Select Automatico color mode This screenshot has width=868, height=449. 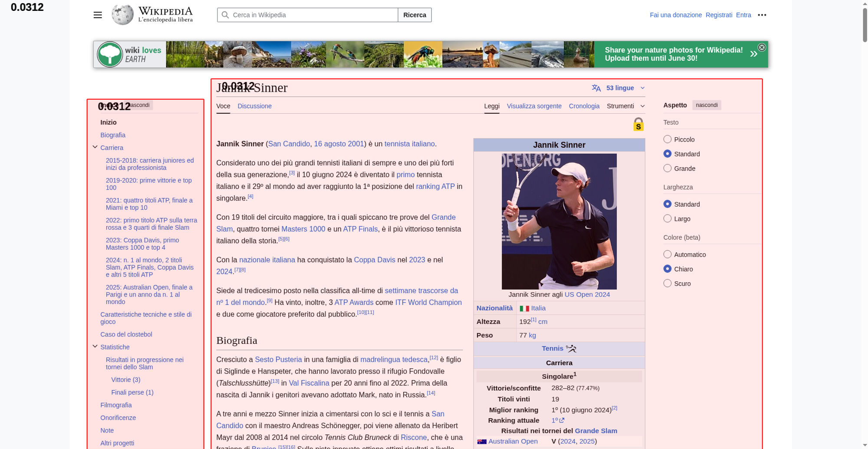pos(667,254)
